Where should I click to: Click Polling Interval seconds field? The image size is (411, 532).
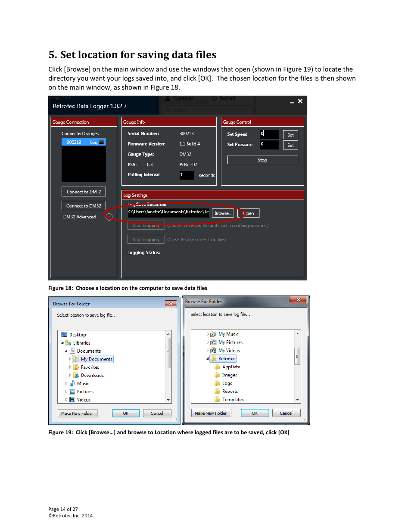pyautogui.click(x=187, y=175)
